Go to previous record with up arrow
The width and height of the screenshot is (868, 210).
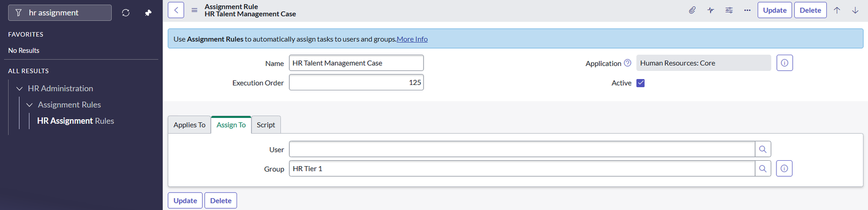click(837, 10)
